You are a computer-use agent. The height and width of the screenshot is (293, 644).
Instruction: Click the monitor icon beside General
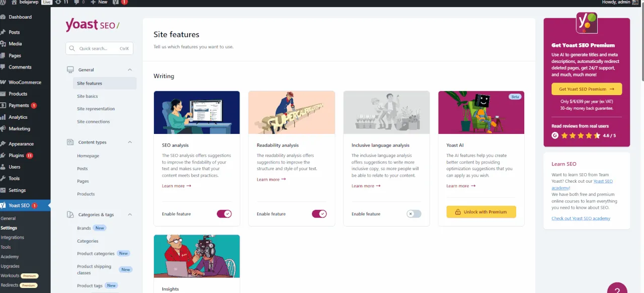click(70, 69)
